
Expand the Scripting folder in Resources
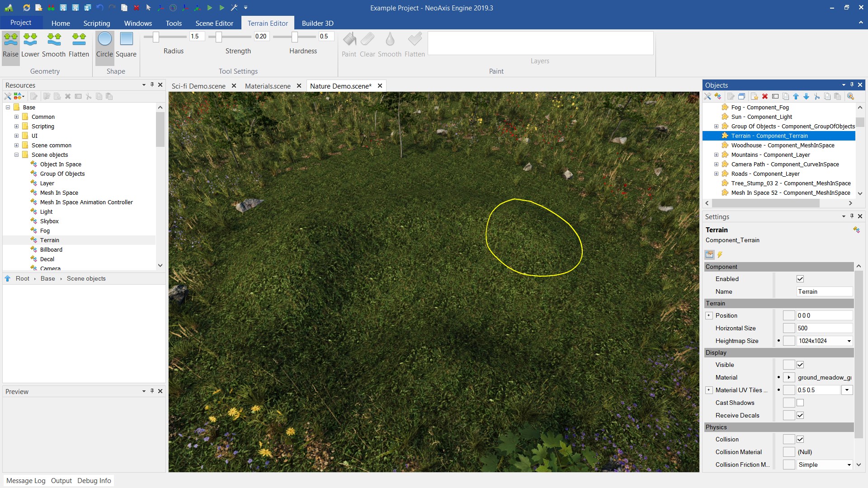click(17, 127)
